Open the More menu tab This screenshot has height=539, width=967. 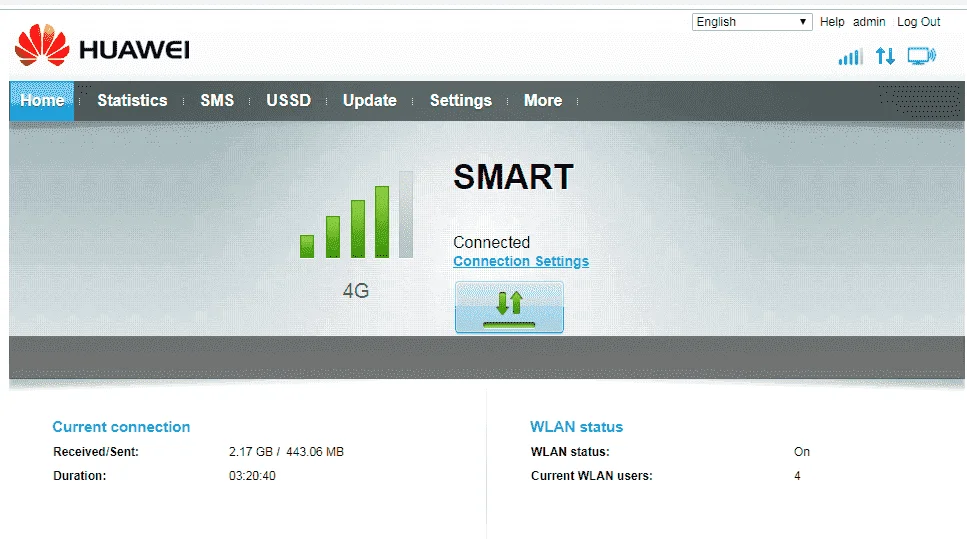[x=543, y=101]
